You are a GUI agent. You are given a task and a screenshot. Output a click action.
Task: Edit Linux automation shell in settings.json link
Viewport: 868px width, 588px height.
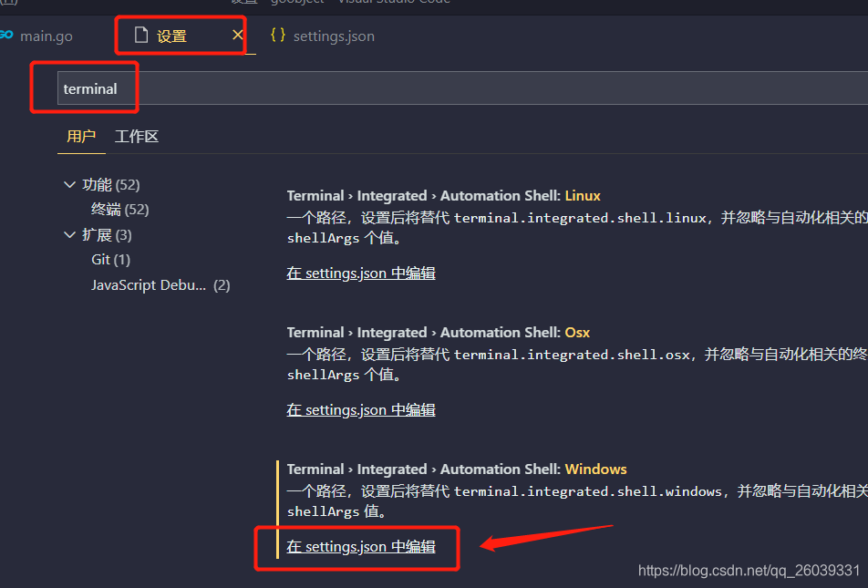click(361, 273)
